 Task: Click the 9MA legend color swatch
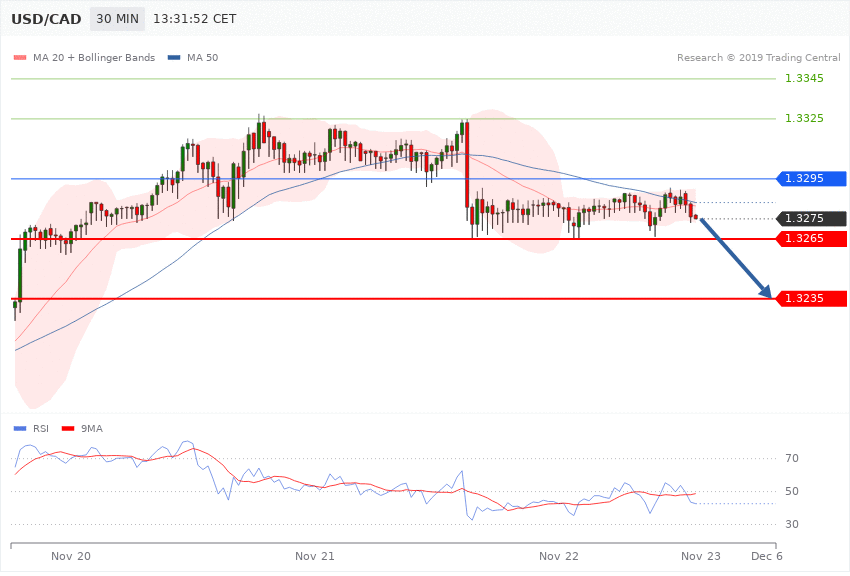click(68, 429)
